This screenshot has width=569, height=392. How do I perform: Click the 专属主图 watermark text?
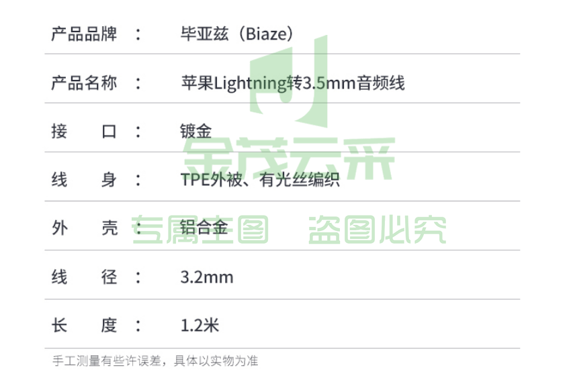(x=200, y=230)
